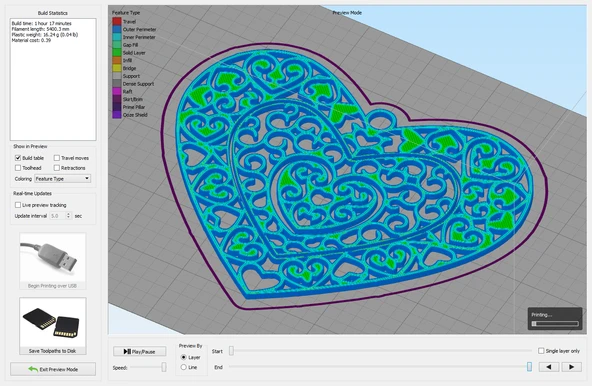Click the Skirt/Brim purple swatch
Image resolution: width=592 pixels, height=386 pixels.
pyautogui.click(x=117, y=99)
